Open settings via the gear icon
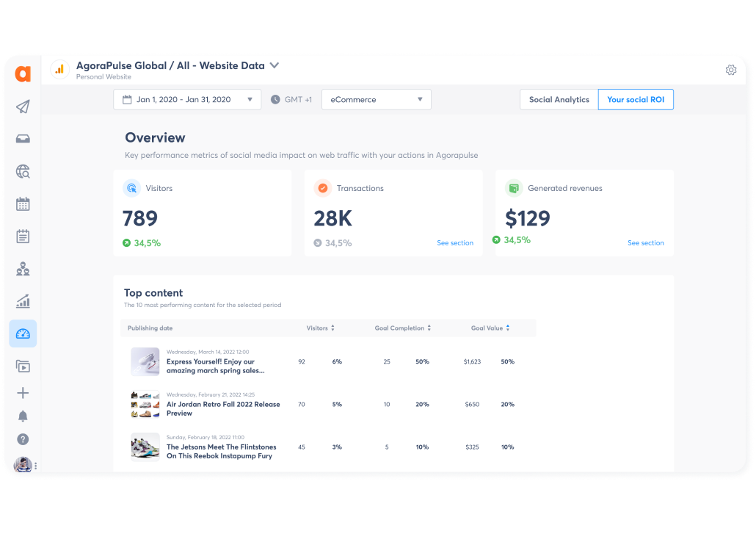This screenshot has height=534, width=756. click(731, 70)
